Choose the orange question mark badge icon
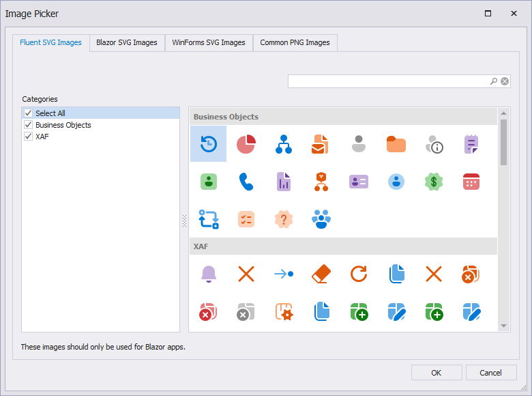 click(283, 219)
